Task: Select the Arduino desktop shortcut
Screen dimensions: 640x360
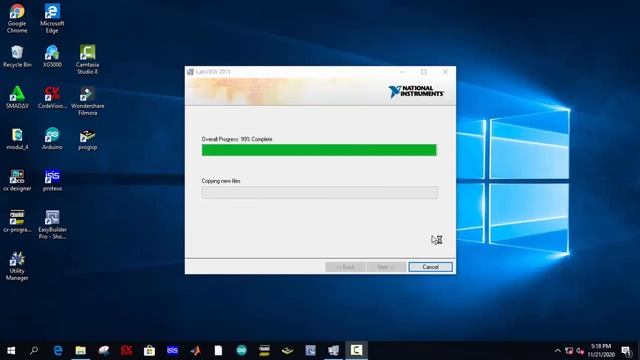Action: tap(52, 139)
